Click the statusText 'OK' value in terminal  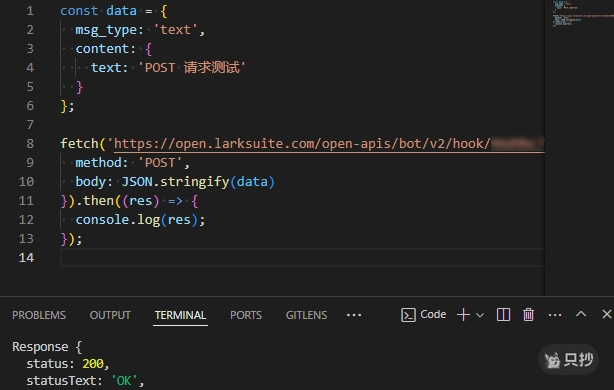[x=124, y=381]
